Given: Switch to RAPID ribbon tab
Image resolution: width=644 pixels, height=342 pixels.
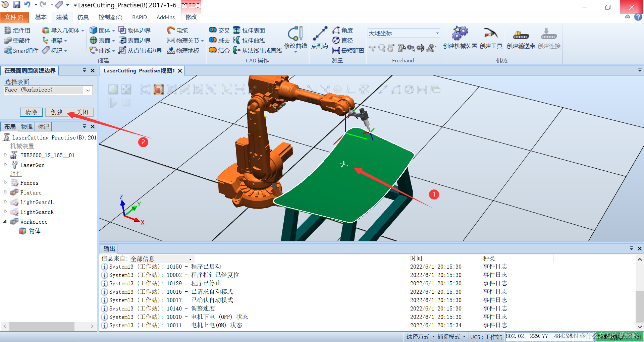Looking at the screenshot, I should [140, 17].
